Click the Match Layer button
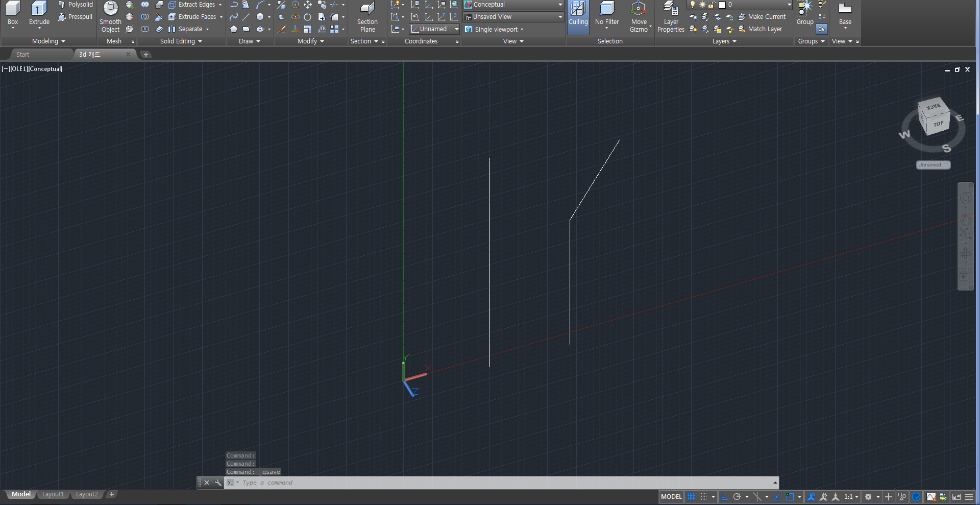The height and width of the screenshot is (505, 980). click(760, 29)
